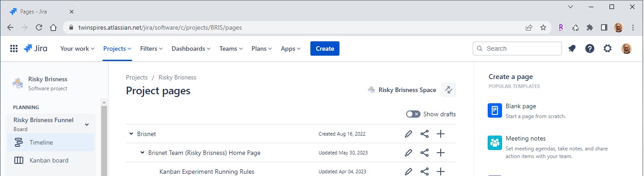Click the share icon for Brisnet row

[x=425, y=134]
